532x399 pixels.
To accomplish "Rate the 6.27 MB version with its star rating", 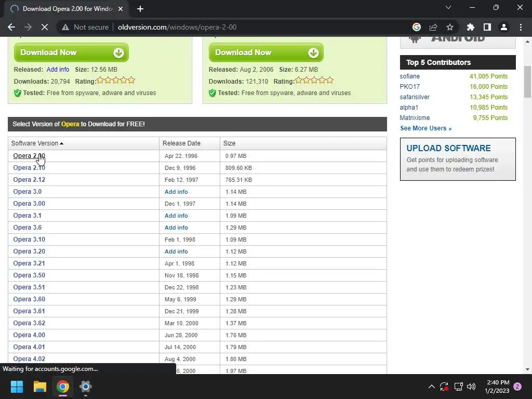I will 314,81.
